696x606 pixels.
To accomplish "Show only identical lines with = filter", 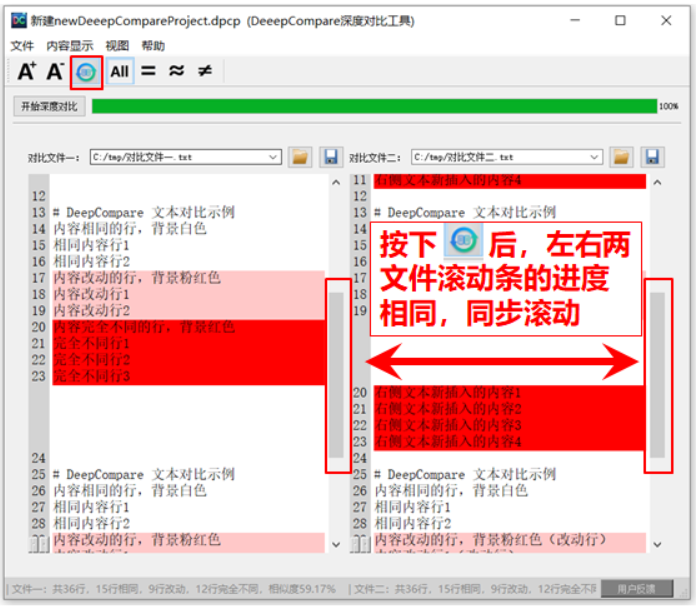I will [x=148, y=71].
